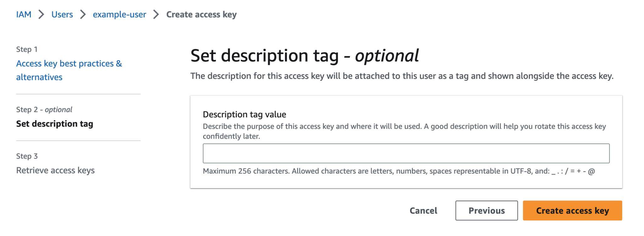
Task: Navigate to Users via the breadcrumb
Action: click(62, 14)
